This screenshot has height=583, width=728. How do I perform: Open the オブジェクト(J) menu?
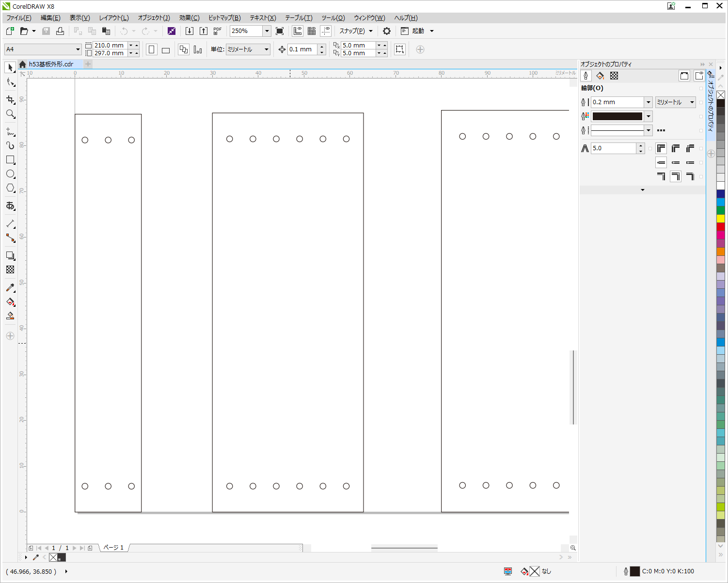pyautogui.click(x=154, y=18)
